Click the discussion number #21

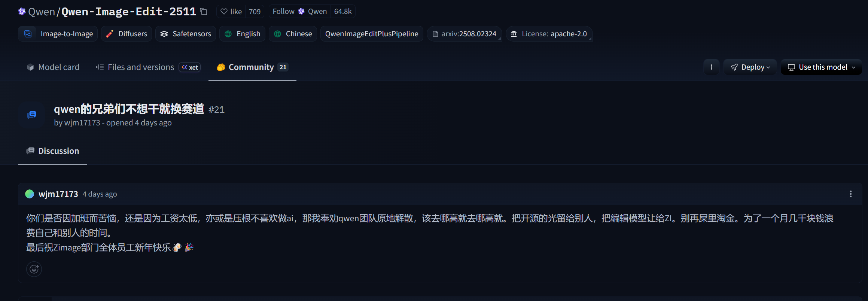pyautogui.click(x=216, y=110)
